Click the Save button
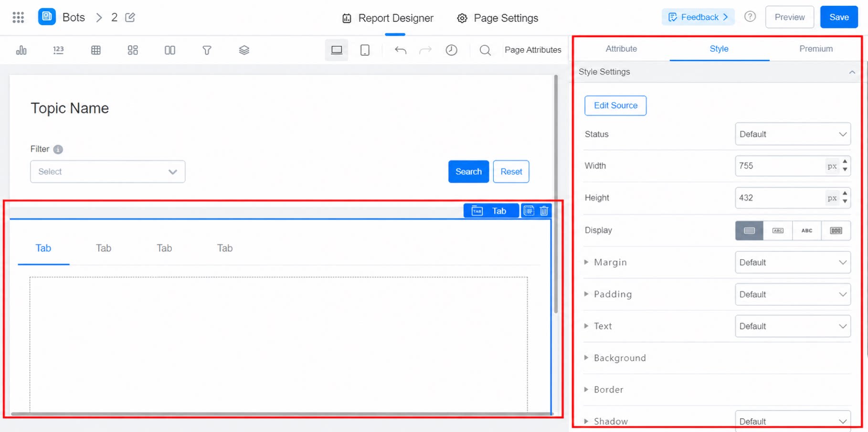 [x=839, y=17]
